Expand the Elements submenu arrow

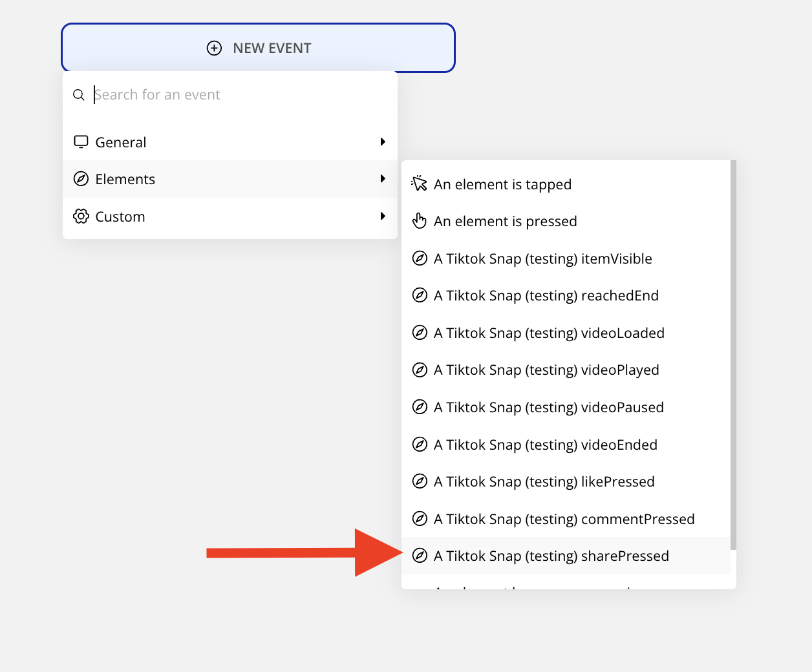[383, 179]
